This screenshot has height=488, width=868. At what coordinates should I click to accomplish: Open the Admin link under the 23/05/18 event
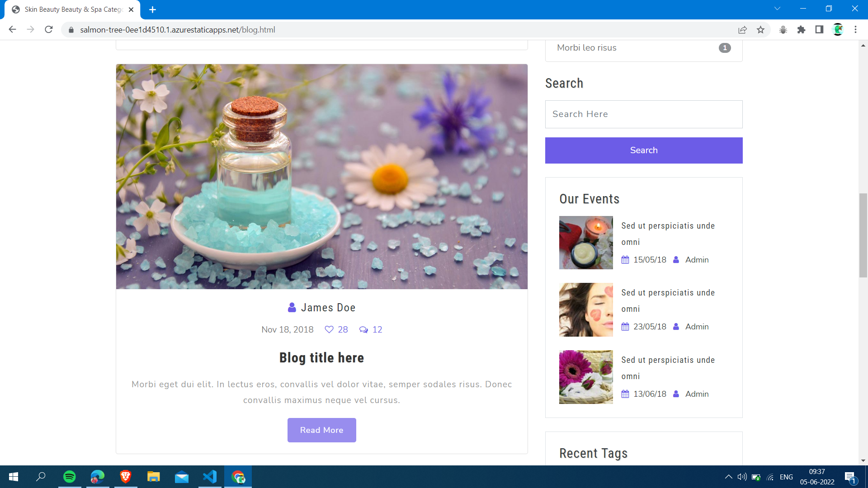(x=697, y=327)
